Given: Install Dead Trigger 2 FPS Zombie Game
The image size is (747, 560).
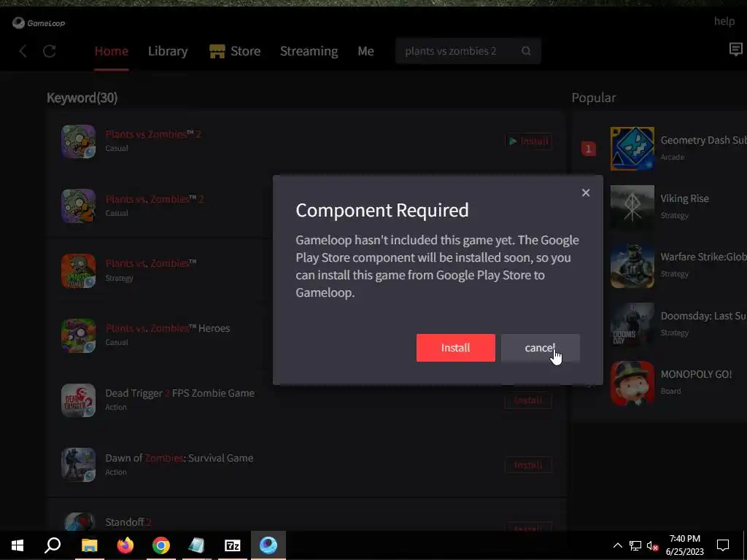Looking at the screenshot, I should (528, 400).
